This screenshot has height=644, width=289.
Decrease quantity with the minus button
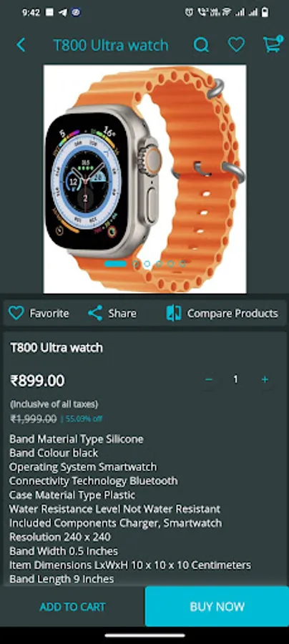209,379
